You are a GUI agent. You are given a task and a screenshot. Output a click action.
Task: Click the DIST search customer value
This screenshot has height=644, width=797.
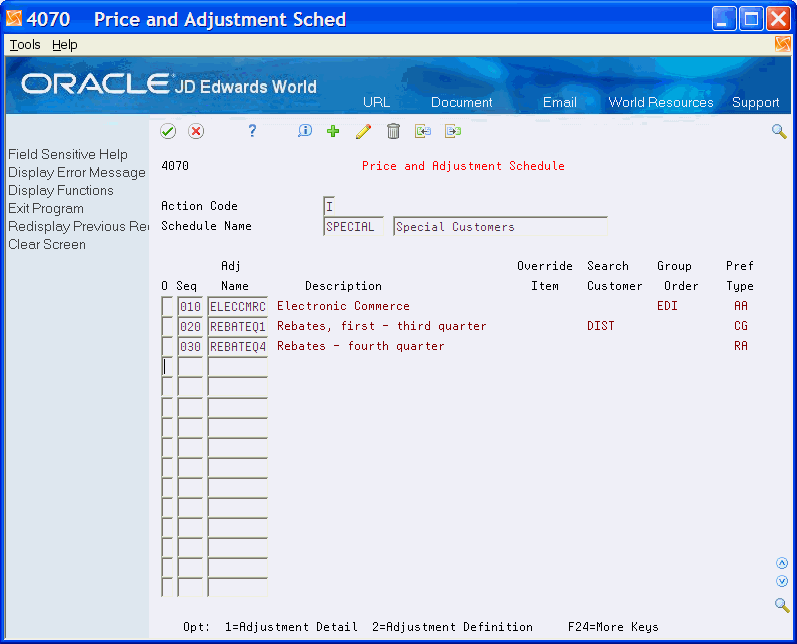[600, 326]
